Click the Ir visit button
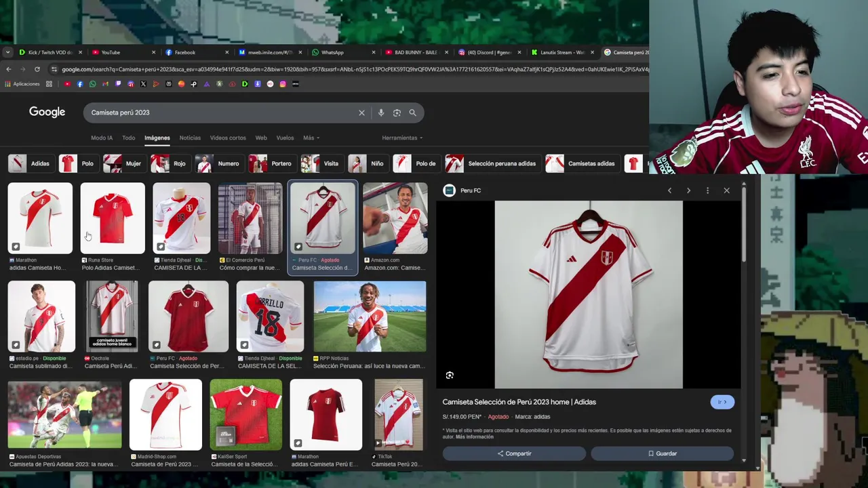Screen dimensions: 868x488 click(x=722, y=402)
